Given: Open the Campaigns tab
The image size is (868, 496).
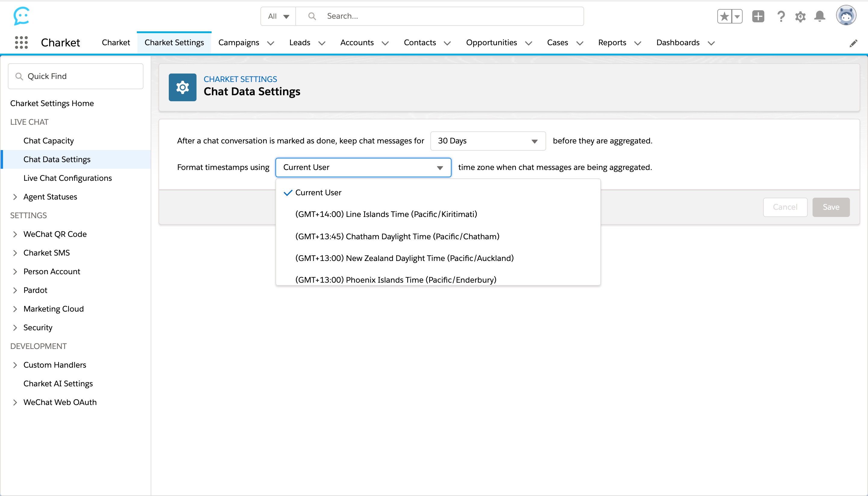Looking at the screenshot, I should pyautogui.click(x=239, y=42).
